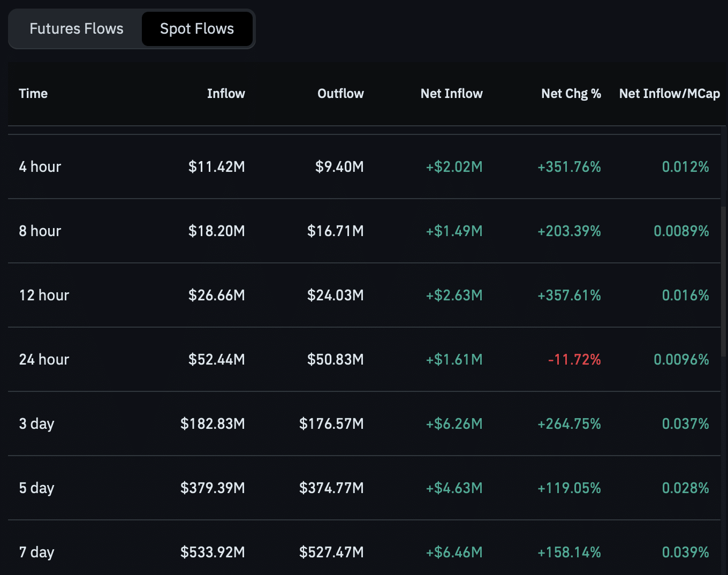Viewport: 728px width, 575px height.
Task: Sort the table by Inflow column
Action: tap(225, 93)
